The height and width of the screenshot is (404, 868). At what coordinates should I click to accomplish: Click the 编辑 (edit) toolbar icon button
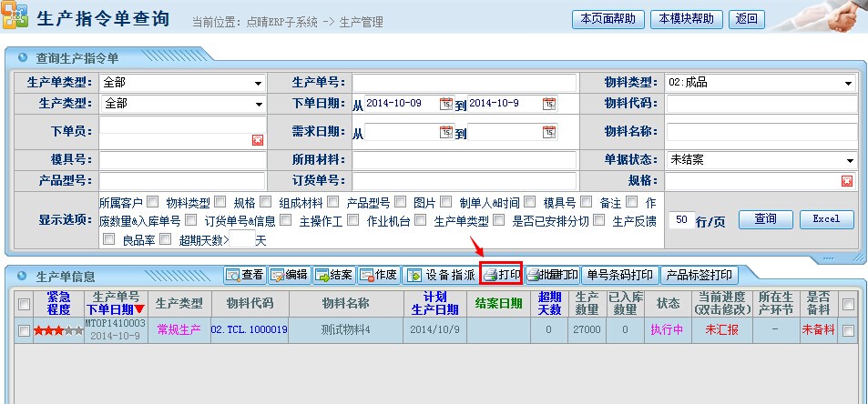click(x=289, y=275)
